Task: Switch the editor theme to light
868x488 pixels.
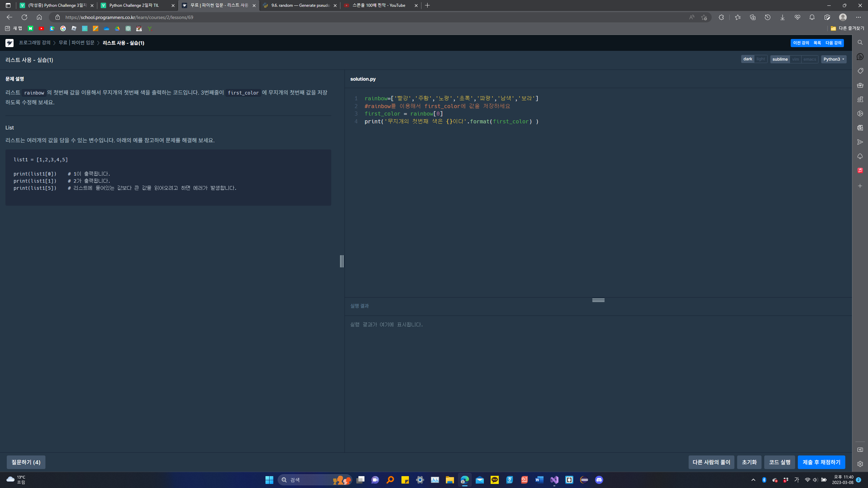Action: tap(761, 59)
